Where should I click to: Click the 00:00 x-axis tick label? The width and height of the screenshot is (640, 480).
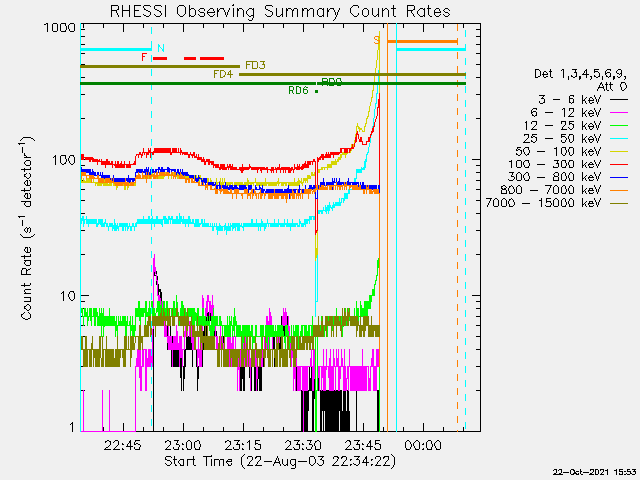[x=423, y=445]
